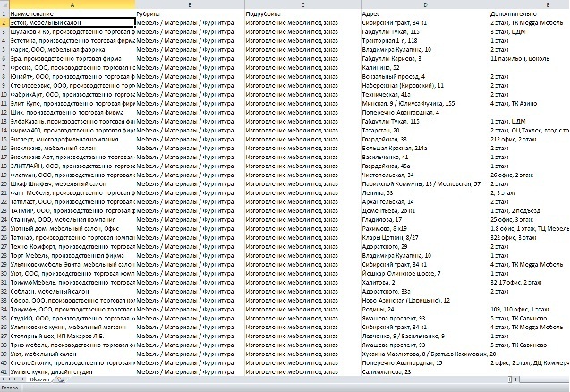Click the sheet tab split bar handle
The height and width of the screenshot is (392, 570).
pyautogui.click(x=510, y=379)
